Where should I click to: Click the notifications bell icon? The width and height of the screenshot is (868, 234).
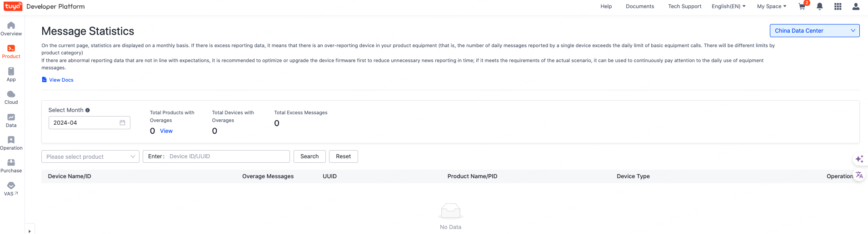coord(819,6)
